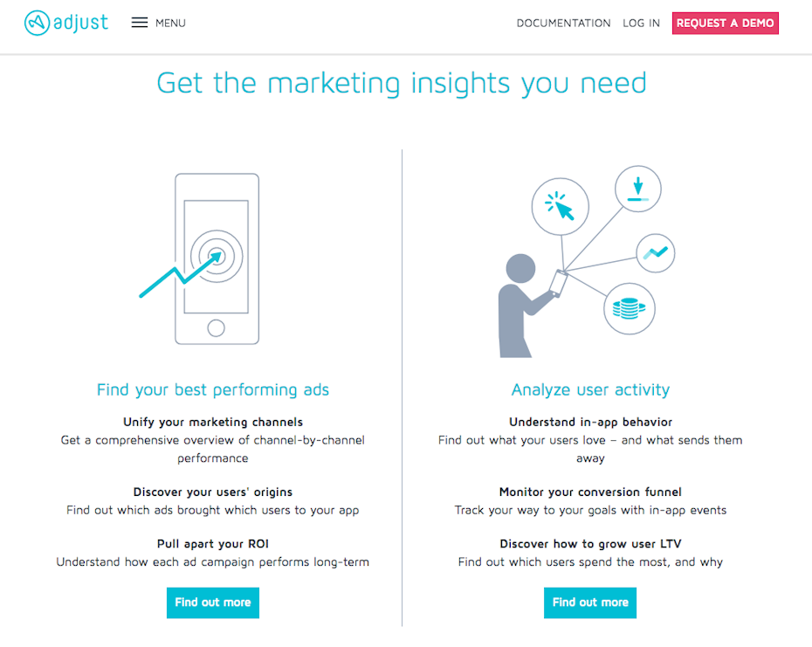
Task: Open the DOCUMENTATION nav link
Action: coord(563,24)
